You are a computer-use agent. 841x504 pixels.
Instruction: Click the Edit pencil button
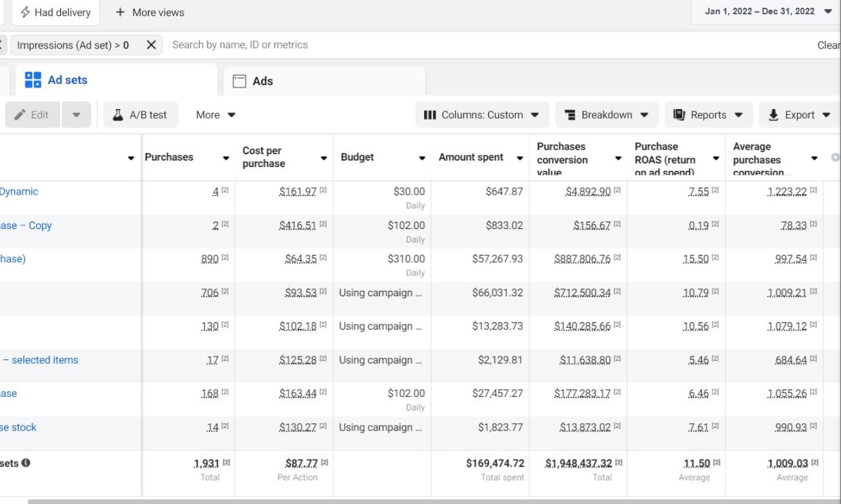point(32,115)
